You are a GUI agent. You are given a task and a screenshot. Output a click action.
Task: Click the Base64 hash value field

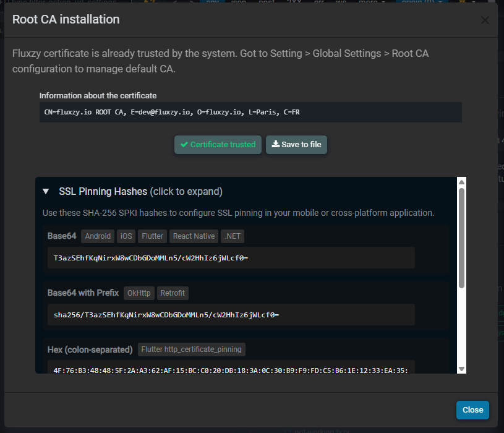click(x=231, y=258)
